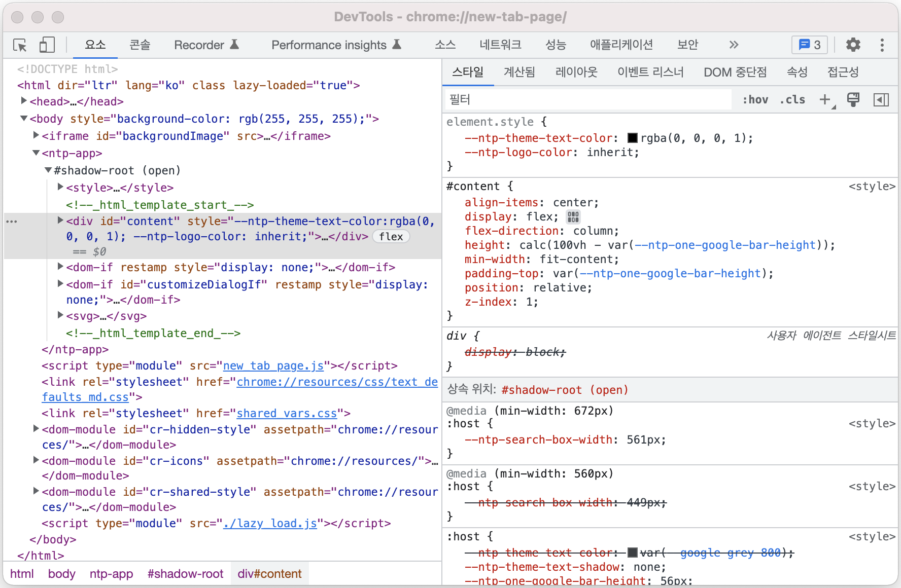Click the z-index: 1 declaration value
Image resolution: width=901 pixels, height=588 pixels.
[x=528, y=302]
